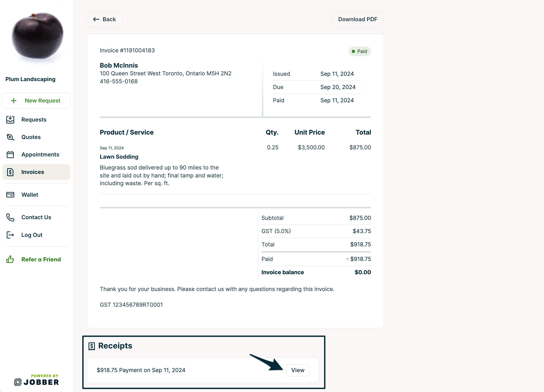Click the Plum Landscaping company name
Image resolution: width=544 pixels, height=392 pixels.
tap(30, 79)
